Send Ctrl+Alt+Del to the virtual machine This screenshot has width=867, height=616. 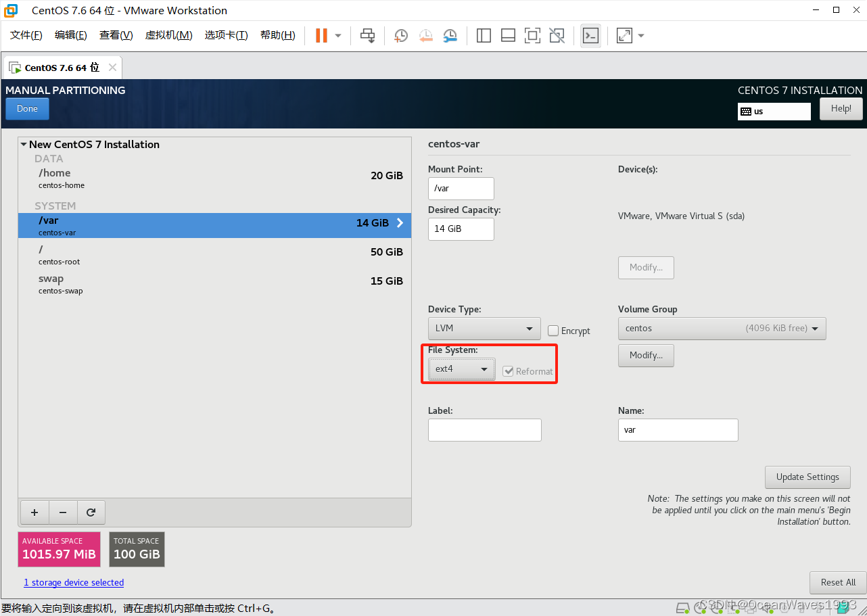(367, 36)
